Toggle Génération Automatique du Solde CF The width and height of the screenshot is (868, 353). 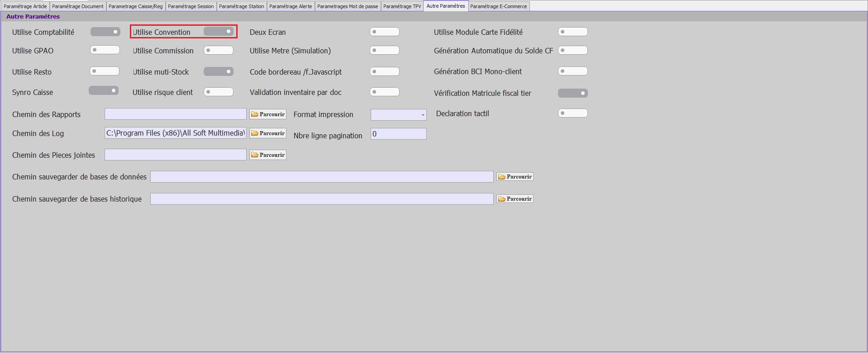click(x=572, y=50)
